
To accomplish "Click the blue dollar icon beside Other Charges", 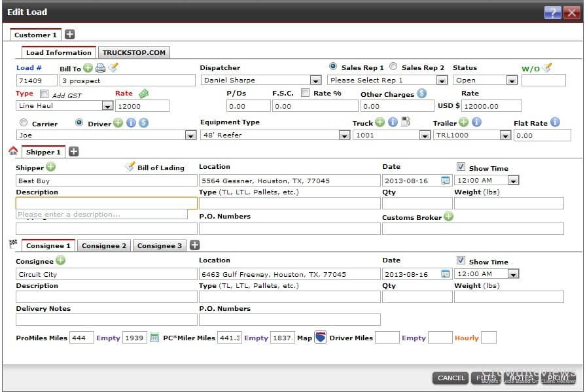I will point(421,94).
